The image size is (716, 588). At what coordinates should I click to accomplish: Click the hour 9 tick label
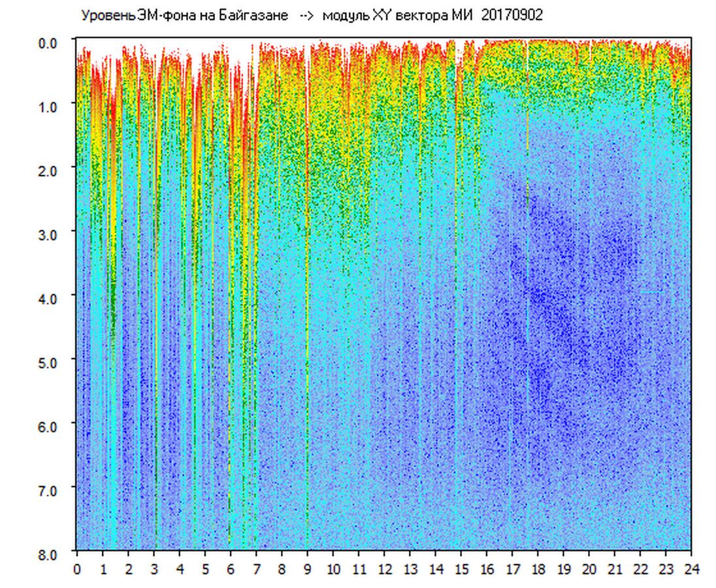point(308,569)
